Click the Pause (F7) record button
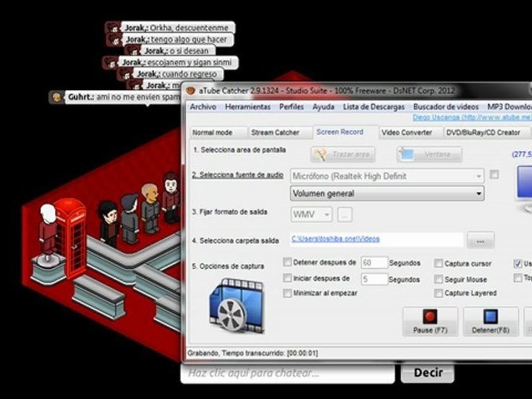This screenshot has height=399, width=532. tap(430, 321)
